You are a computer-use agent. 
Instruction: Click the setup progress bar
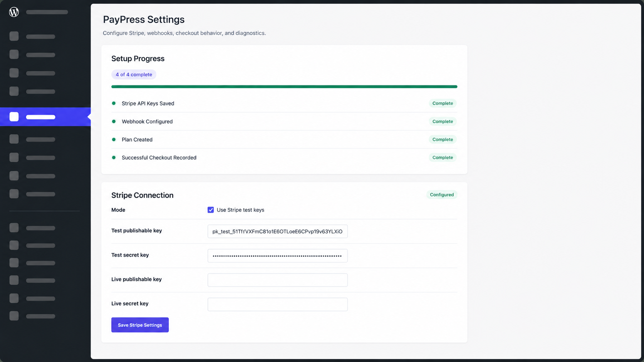click(x=284, y=87)
